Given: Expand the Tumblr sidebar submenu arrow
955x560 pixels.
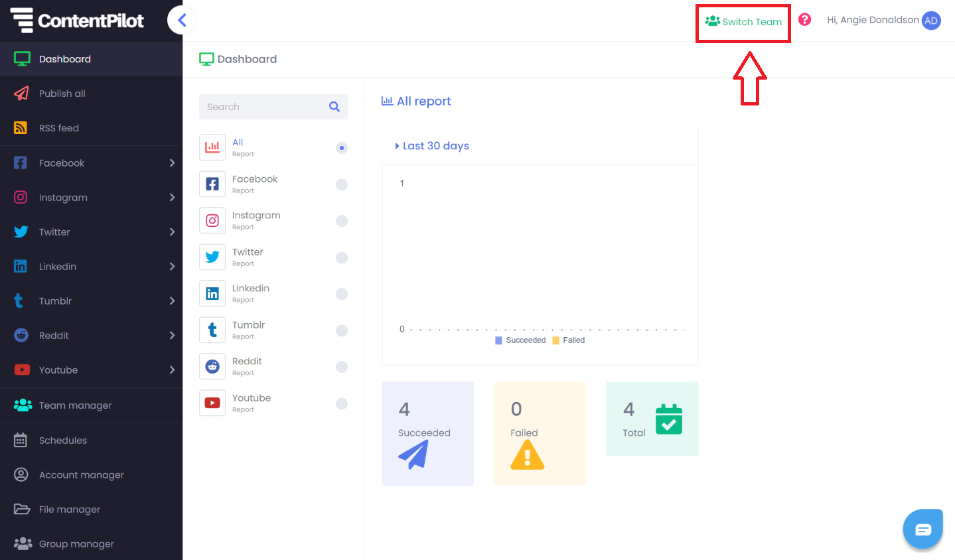Looking at the screenshot, I should click(172, 301).
